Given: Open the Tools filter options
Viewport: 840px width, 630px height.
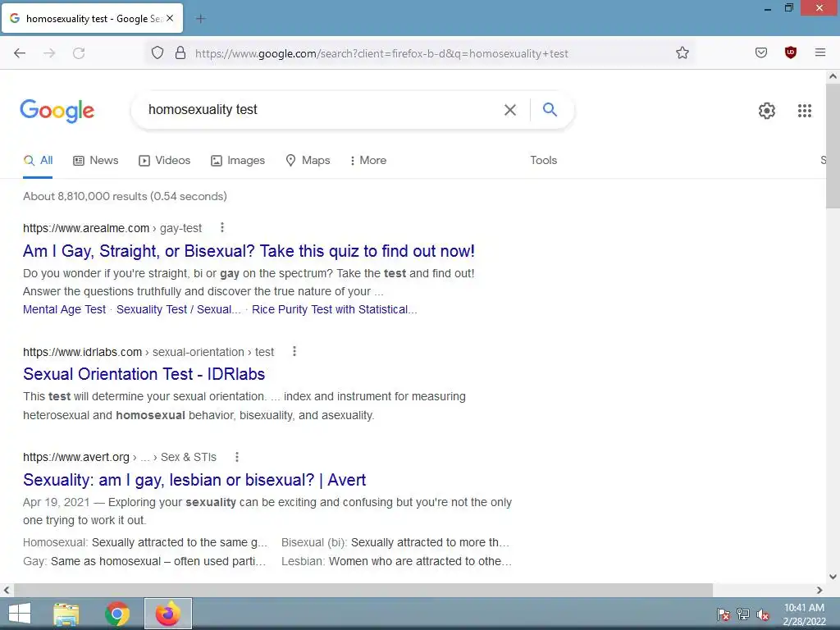Looking at the screenshot, I should (x=543, y=160).
